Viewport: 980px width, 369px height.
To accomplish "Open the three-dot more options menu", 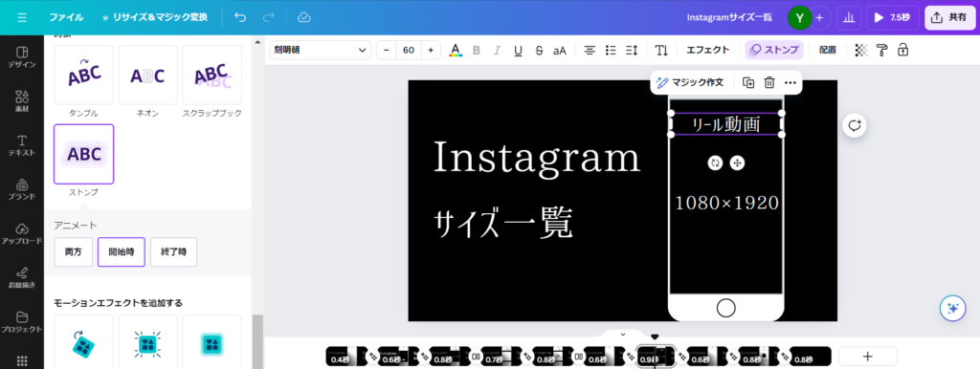I will click(x=790, y=82).
